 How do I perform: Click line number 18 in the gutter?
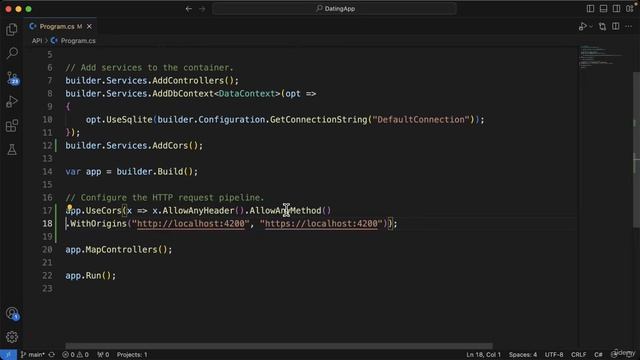pyautogui.click(x=47, y=224)
